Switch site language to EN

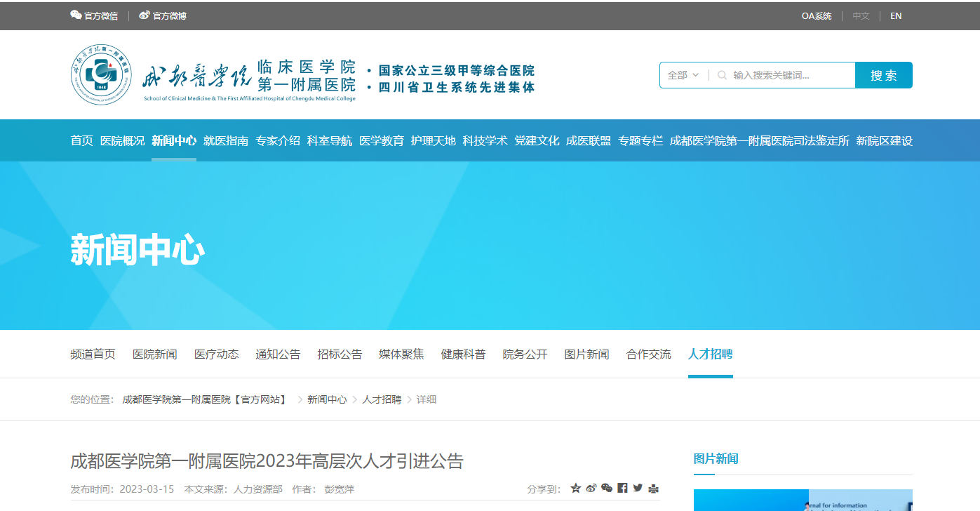[x=896, y=15]
